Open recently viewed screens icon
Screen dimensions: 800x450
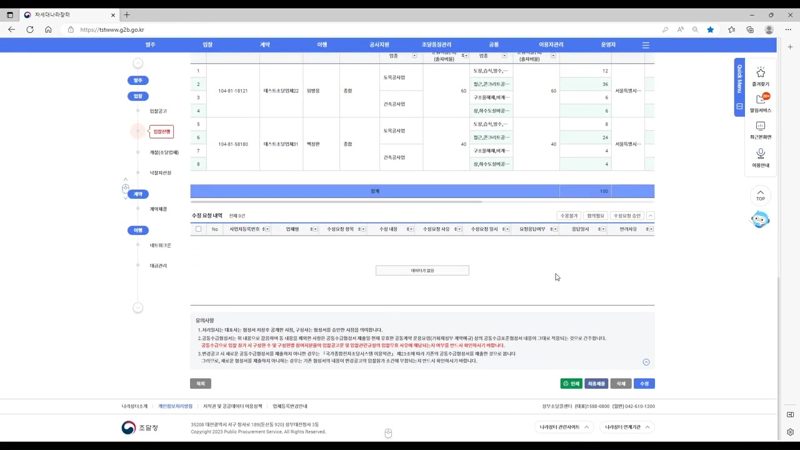pyautogui.click(x=760, y=130)
